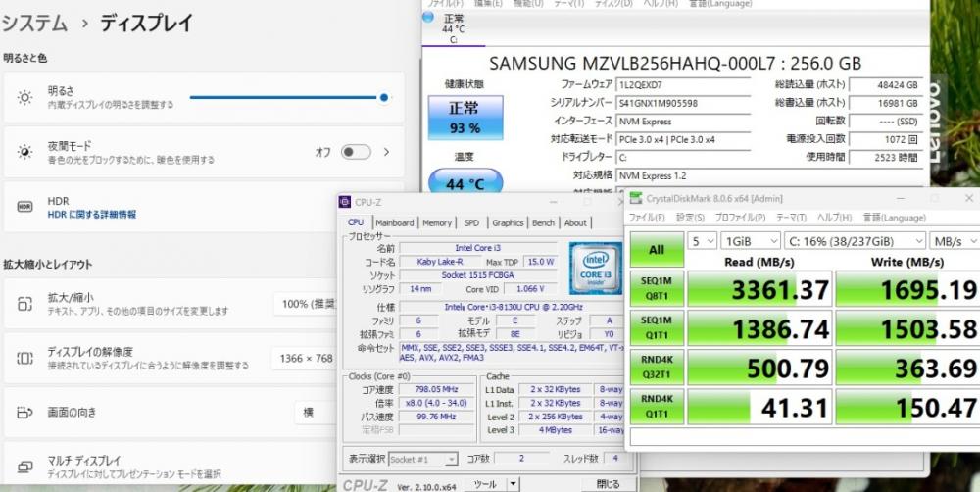Screen dimensions: 980x492
Task: Click the Intel Core i3 logo in CPU-Z
Action: point(596,269)
